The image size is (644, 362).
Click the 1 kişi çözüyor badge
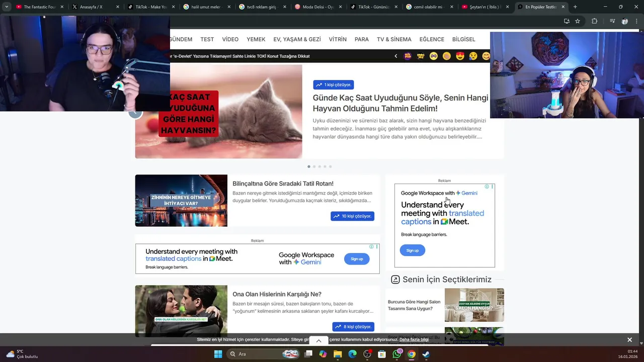tap(334, 85)
